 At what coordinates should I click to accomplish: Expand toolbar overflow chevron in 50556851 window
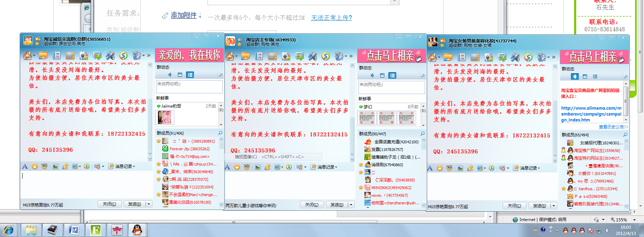pos(149,56)
